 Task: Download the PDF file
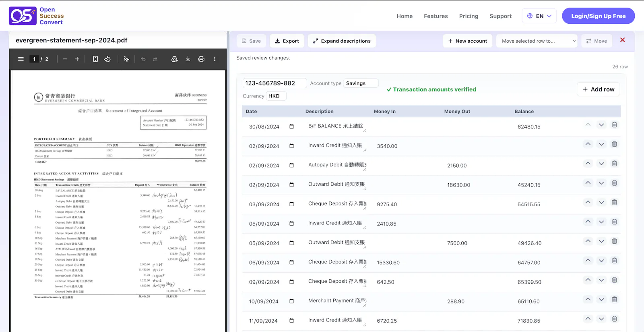(188, 59)
